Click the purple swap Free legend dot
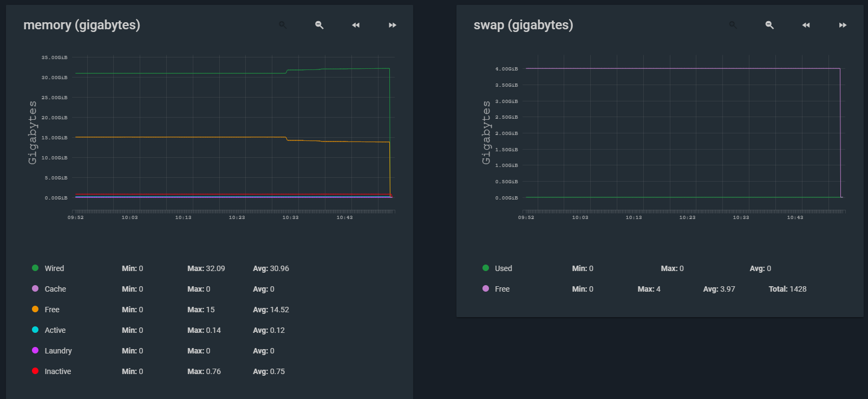The image size is (868, 399). 486,288
